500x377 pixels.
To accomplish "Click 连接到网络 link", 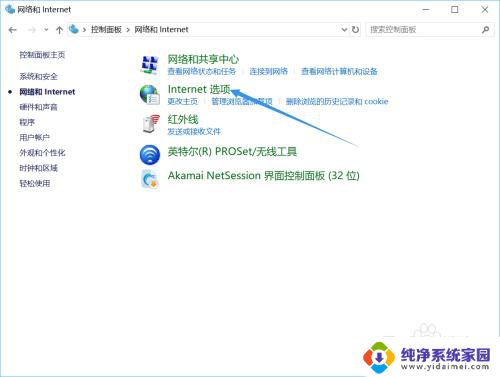I will click(x=269, y=71).
